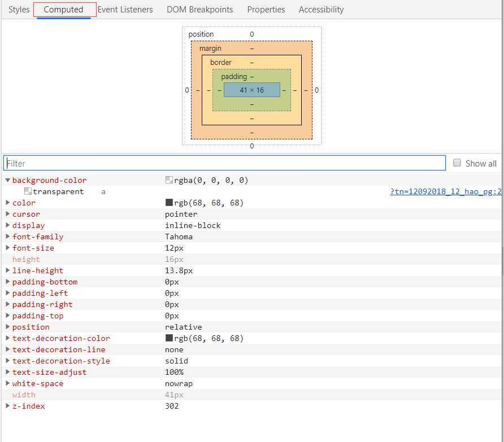Click the 'inline-block' display value
504x442 pixels.
(x=193, y=225)
